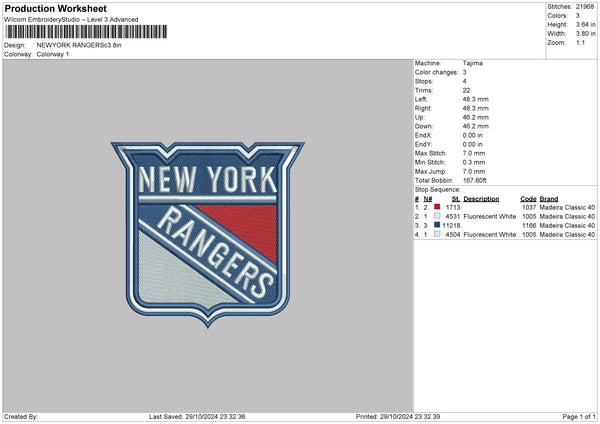Click the 'Production Worksheet' title

[x=55, y=8]
